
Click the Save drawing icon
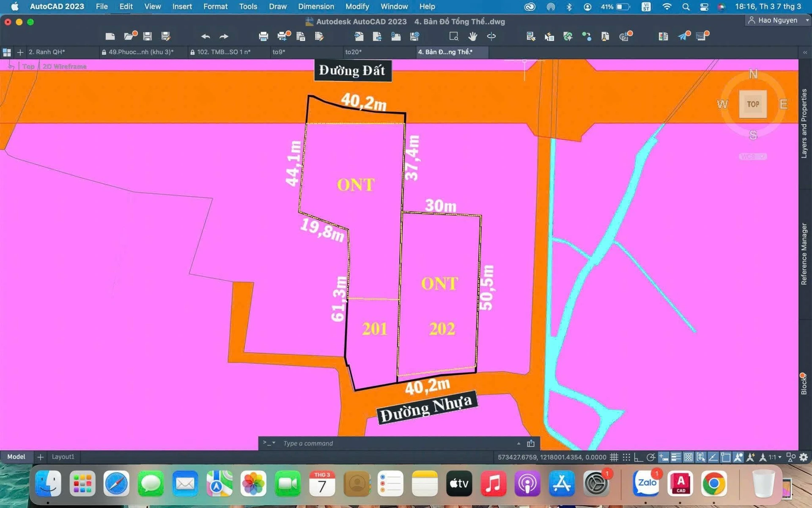point(147,36)
